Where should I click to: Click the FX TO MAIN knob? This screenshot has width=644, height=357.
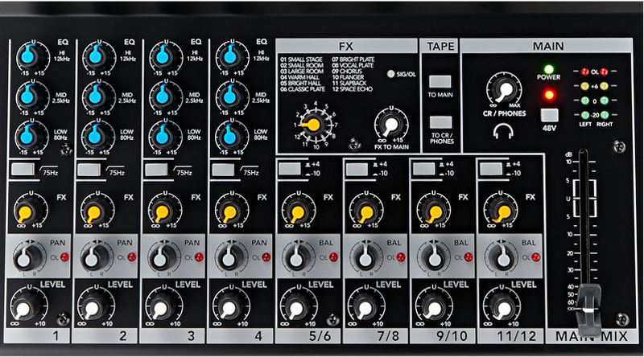tap(389, 125)
